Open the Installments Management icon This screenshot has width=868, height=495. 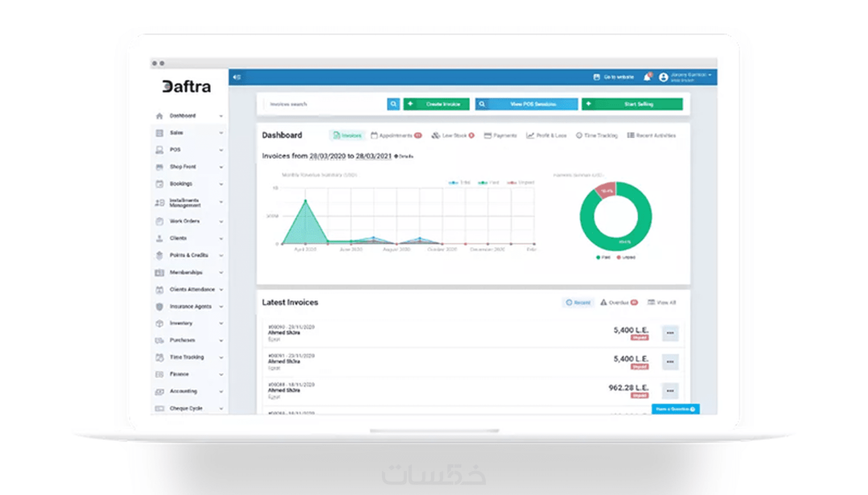159,203
